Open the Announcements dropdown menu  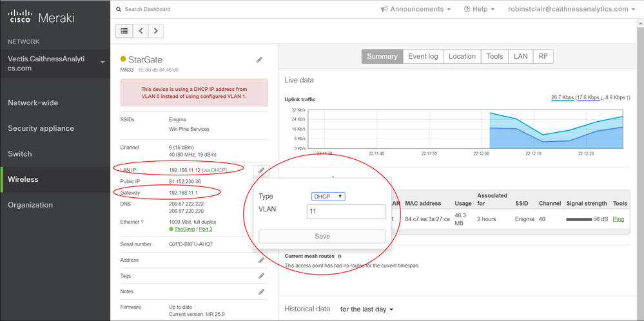pyautogui.click(x=416, y=9)
